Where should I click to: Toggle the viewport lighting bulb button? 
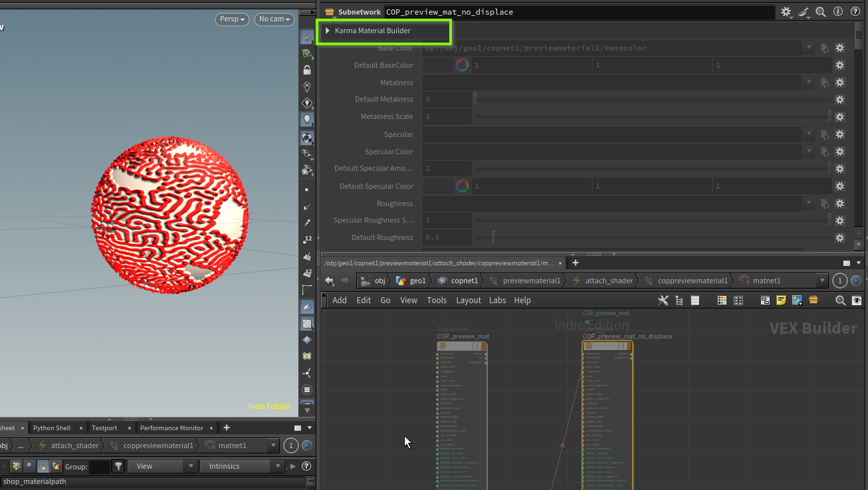click(x=307, y=120)
